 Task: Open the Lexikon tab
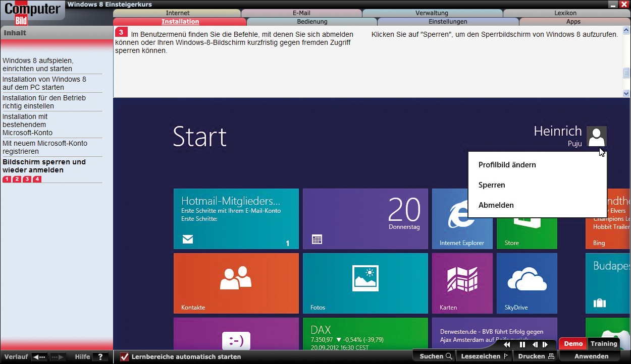coord(565,13)
